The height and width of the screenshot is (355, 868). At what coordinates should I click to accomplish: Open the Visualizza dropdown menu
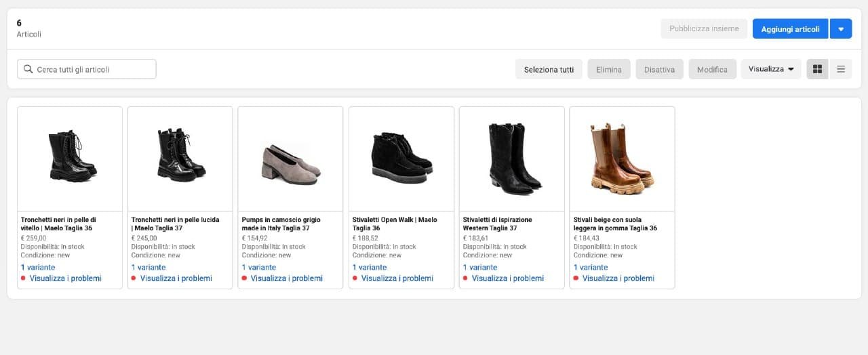coord(771,69)
